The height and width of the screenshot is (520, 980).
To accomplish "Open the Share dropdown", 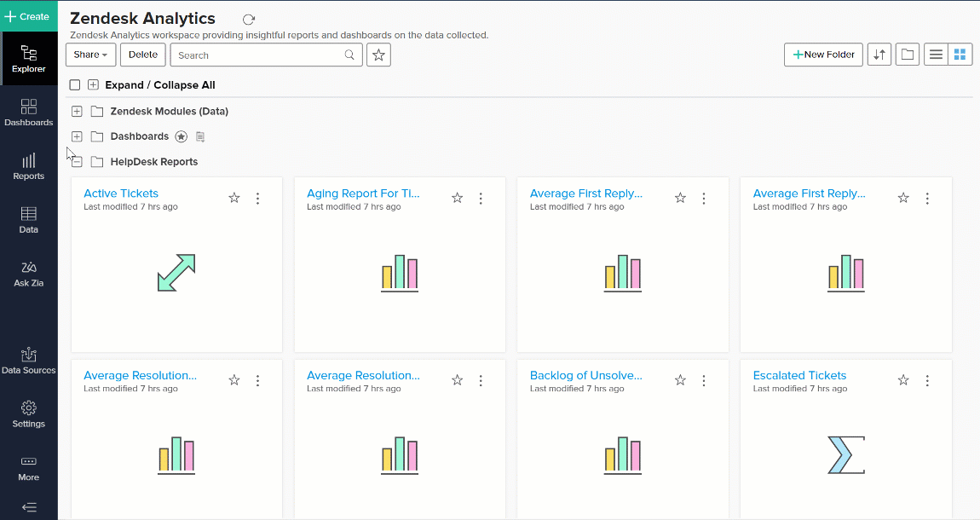I will click(x=90, y=55).
